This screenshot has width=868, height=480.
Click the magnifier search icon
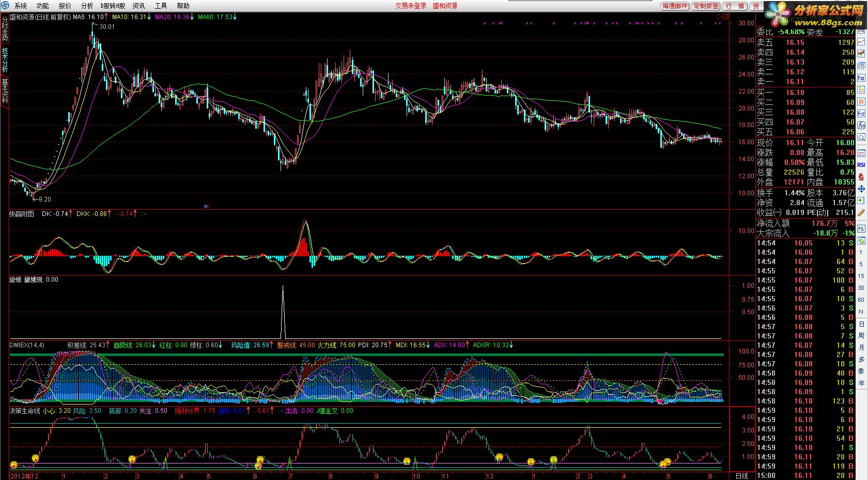pos(861,137)
